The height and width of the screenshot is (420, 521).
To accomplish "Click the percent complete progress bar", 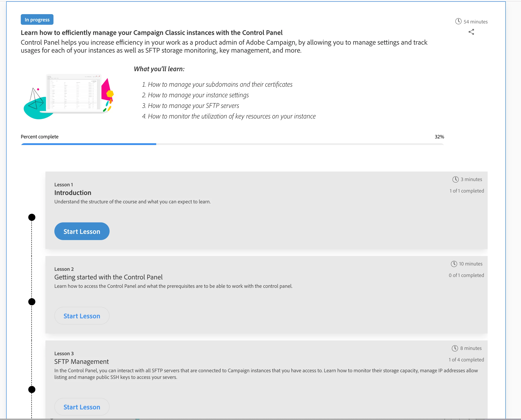I will point(232,144).
